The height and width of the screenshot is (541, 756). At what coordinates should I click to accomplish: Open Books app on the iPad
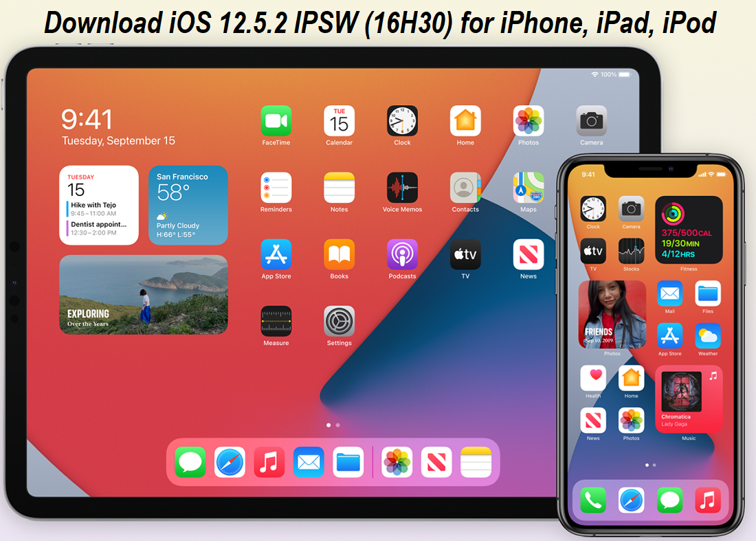point(339,254)
